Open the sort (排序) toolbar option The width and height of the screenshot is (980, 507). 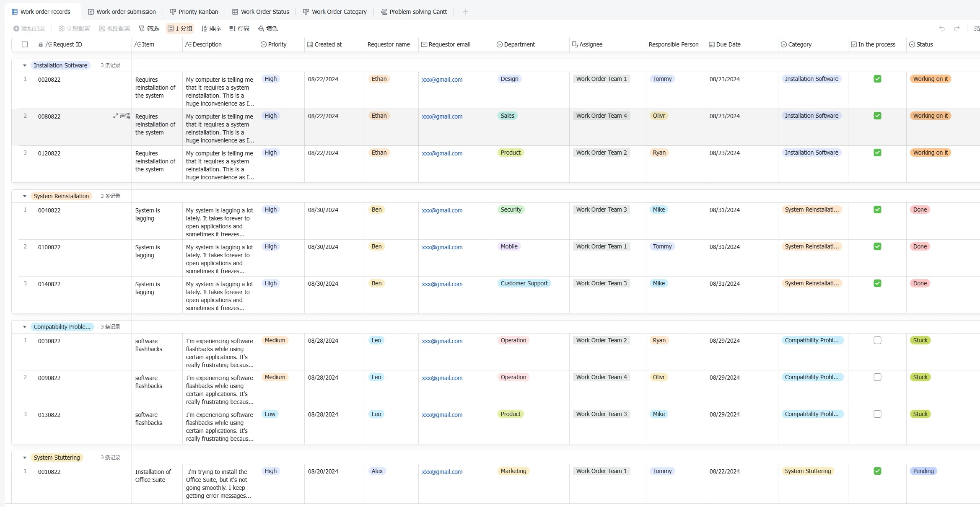click(x=211, y=28)
